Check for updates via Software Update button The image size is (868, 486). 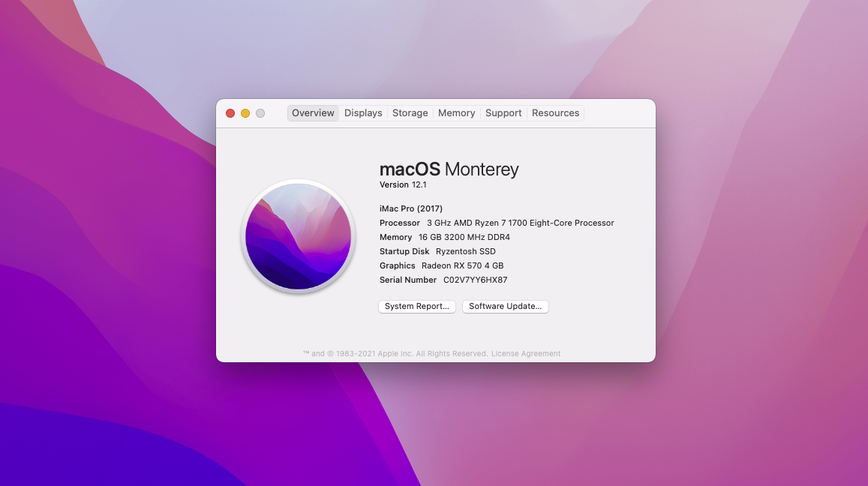505,306
